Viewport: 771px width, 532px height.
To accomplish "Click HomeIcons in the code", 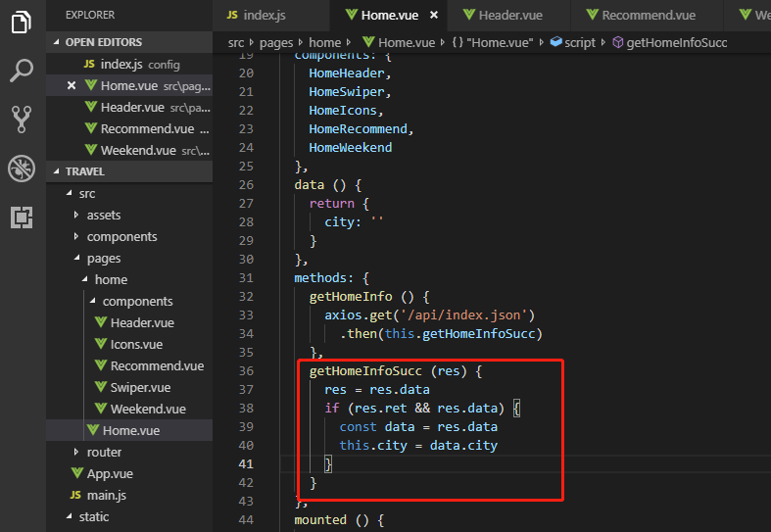I will (x=343, y=111).
